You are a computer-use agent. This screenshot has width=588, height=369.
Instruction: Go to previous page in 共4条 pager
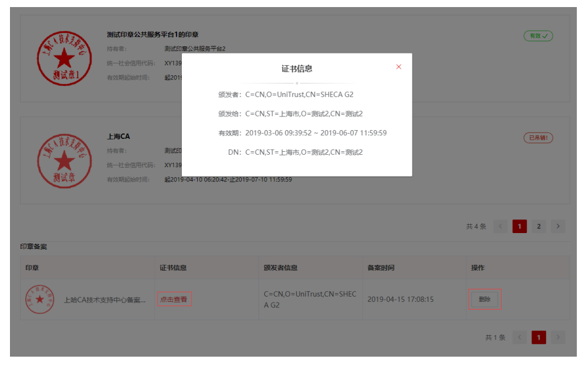[500, 226]
